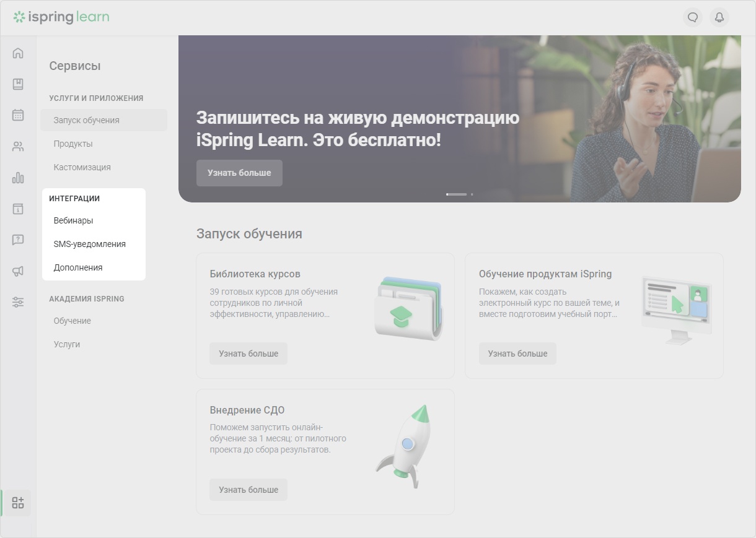Open Услуги under Академия iSpring
This screenshot has width=756, height=538.
pos(67,344)
